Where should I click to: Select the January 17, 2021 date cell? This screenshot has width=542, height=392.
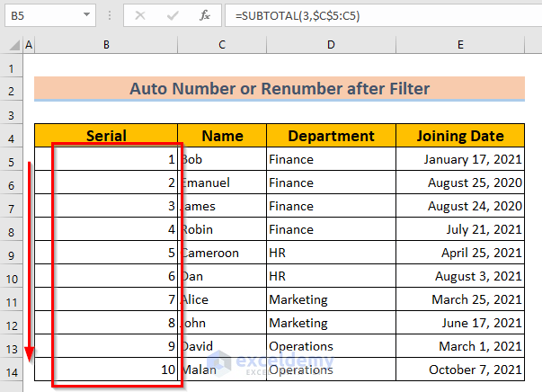pos(460,159)
